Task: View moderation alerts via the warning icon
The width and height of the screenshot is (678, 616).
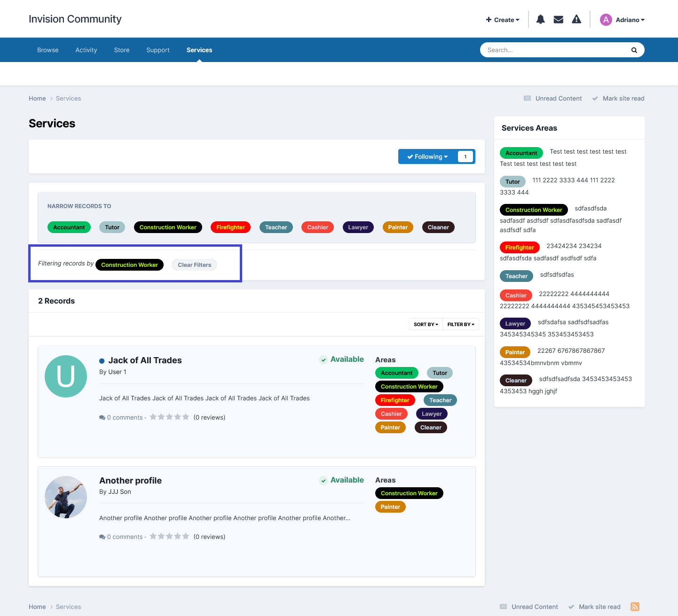Action: 576,19
